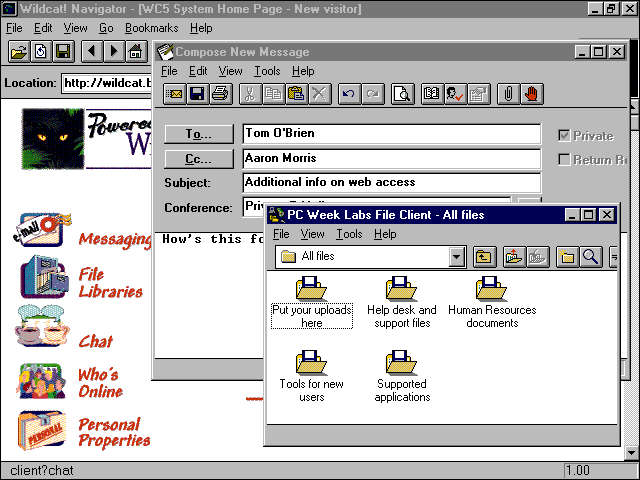Screen dimensions: 640x480
Task: Click the 'Cc...' button
Action: pos(199,158)
